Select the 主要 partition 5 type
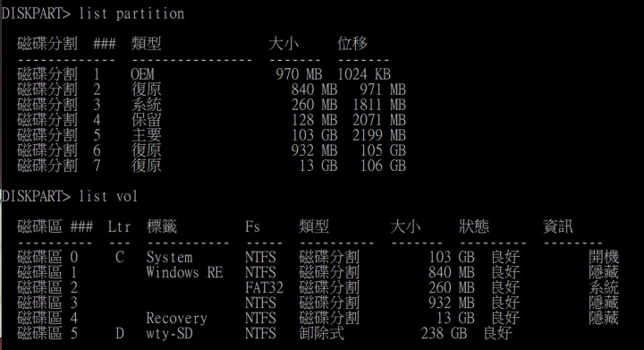This screenshot has width=644, height=350. point(146,135)
